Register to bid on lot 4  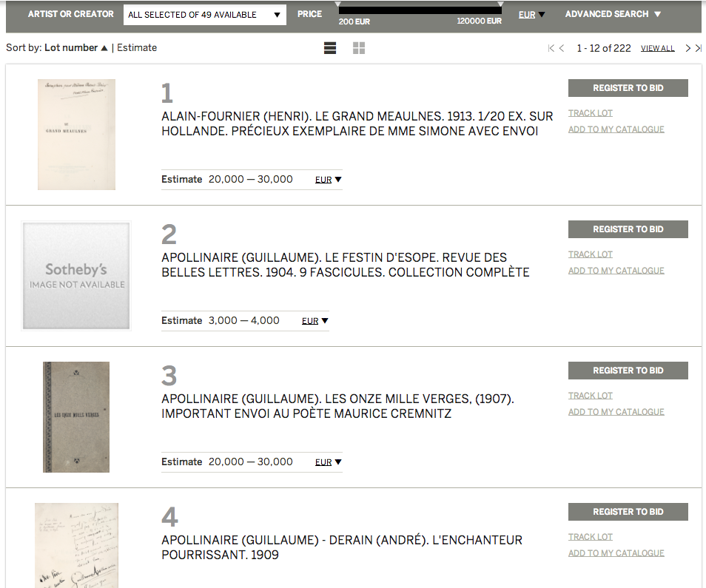628,512
